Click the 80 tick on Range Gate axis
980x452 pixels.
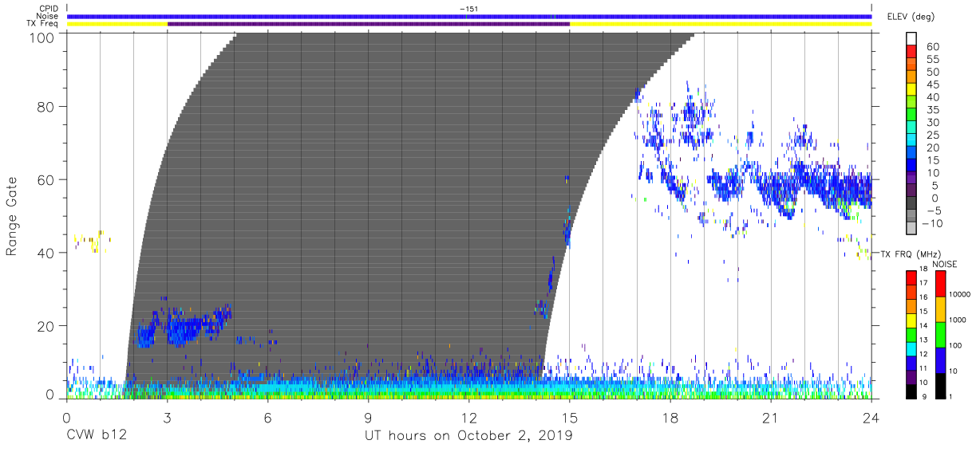point(46,106)
